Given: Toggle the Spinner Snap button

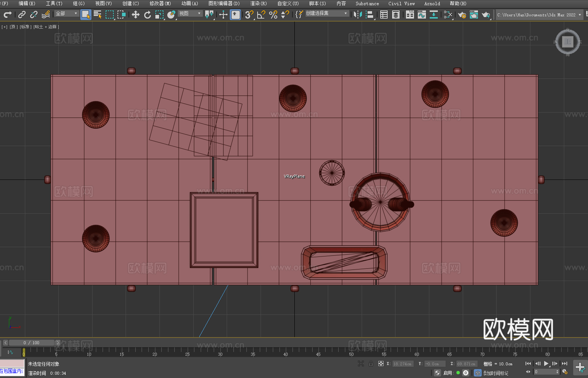Looking at the screenshot, I should point(285,14).
